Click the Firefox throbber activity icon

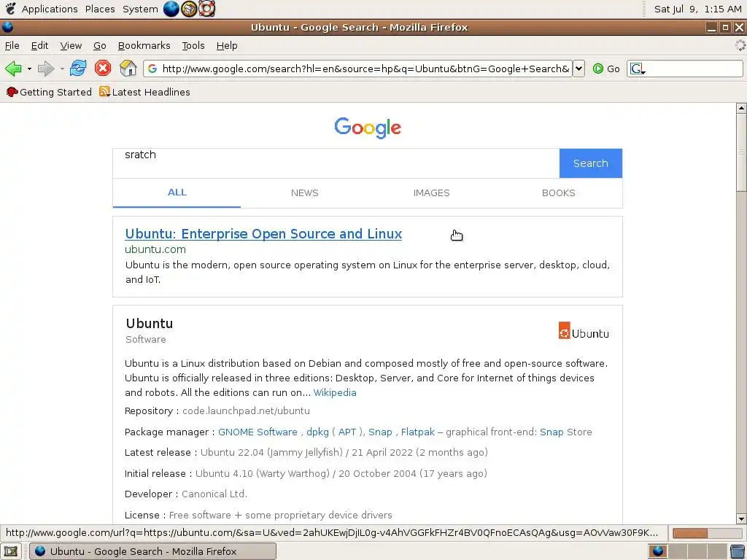click(x=740, y=45)
